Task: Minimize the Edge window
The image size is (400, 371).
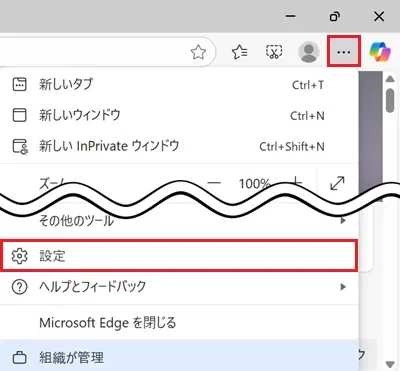Action: tap(291, 16)
